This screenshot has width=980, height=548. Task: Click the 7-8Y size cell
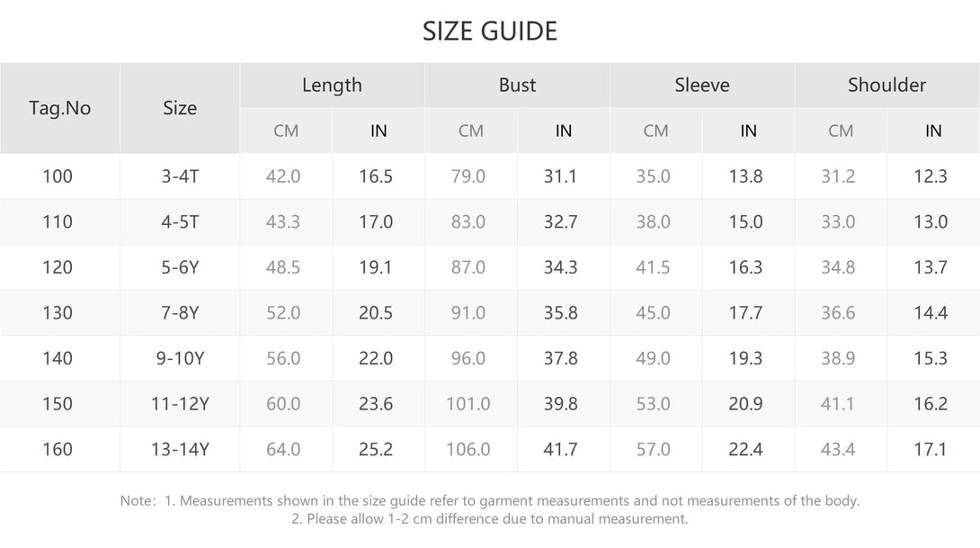pyautogui.click(x=180, y=313)
